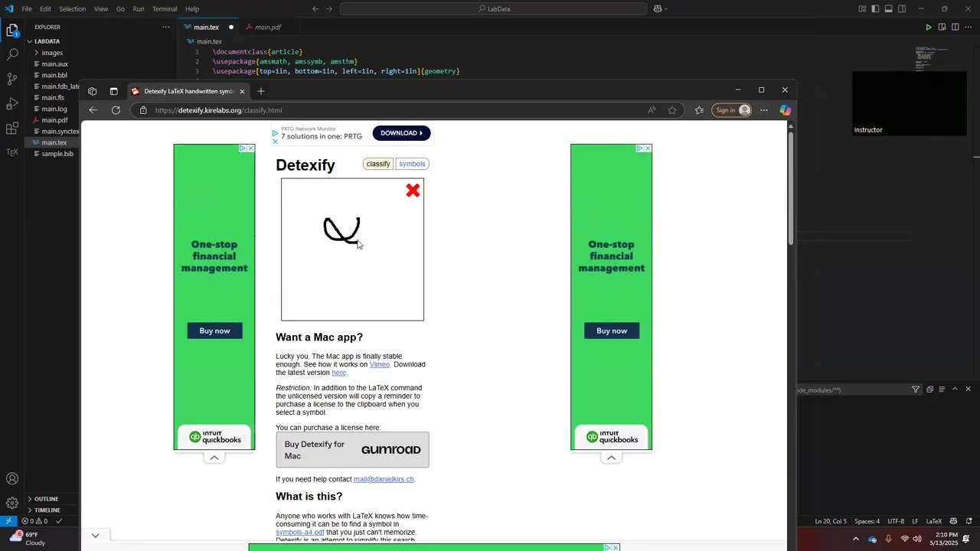Open Search view in VS Code activity bar
The image size is (980, 551).
point(12,55)
